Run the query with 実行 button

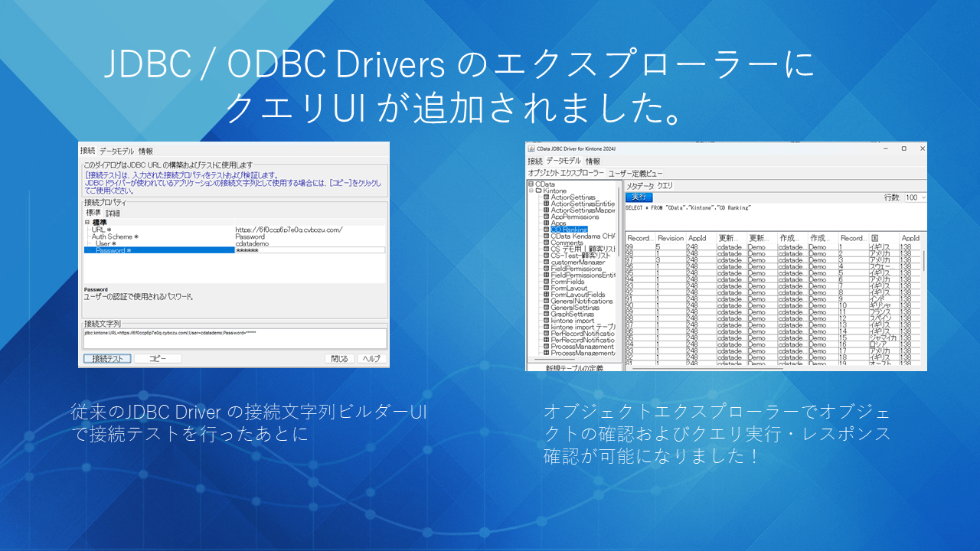click(x=639, y=197)
